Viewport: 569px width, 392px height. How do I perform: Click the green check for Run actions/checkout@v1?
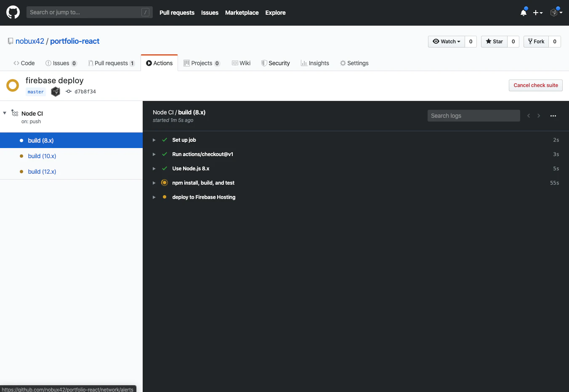165,154
